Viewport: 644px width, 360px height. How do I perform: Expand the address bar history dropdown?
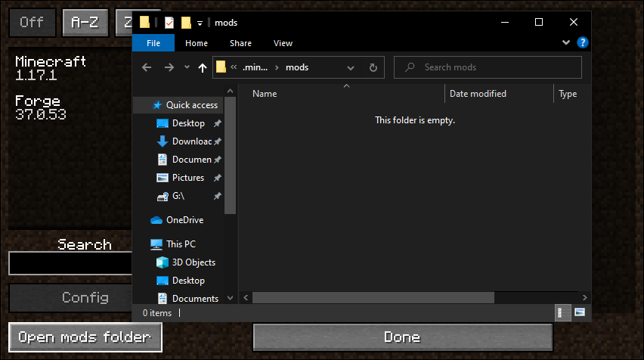point(350,68)
